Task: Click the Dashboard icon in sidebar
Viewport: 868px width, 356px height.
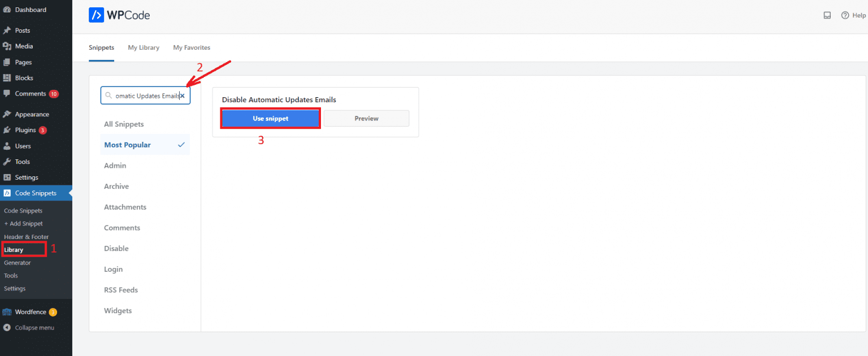Action: point(7,10)
